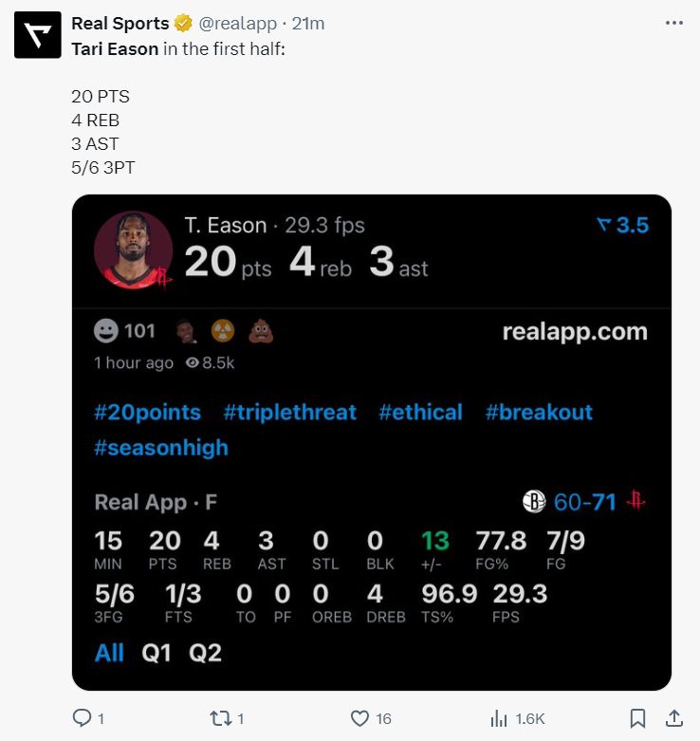Switch to the Q2 tab

click(205, 653)
